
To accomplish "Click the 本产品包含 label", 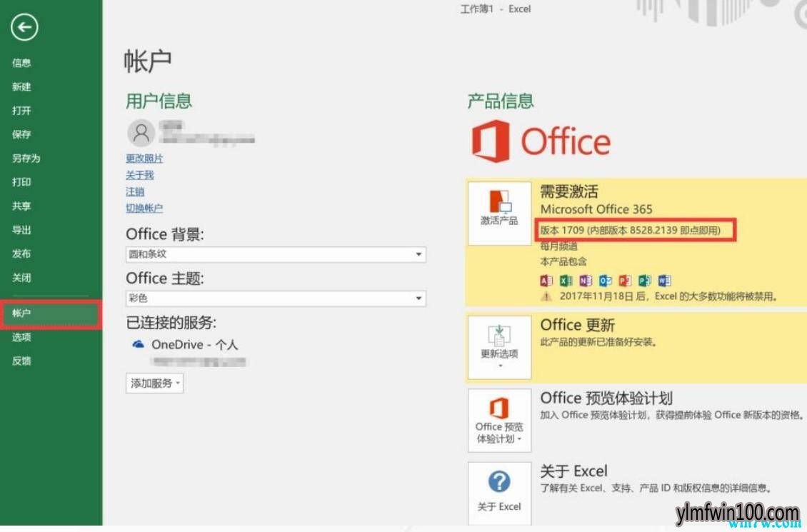I will coord(563,261).
